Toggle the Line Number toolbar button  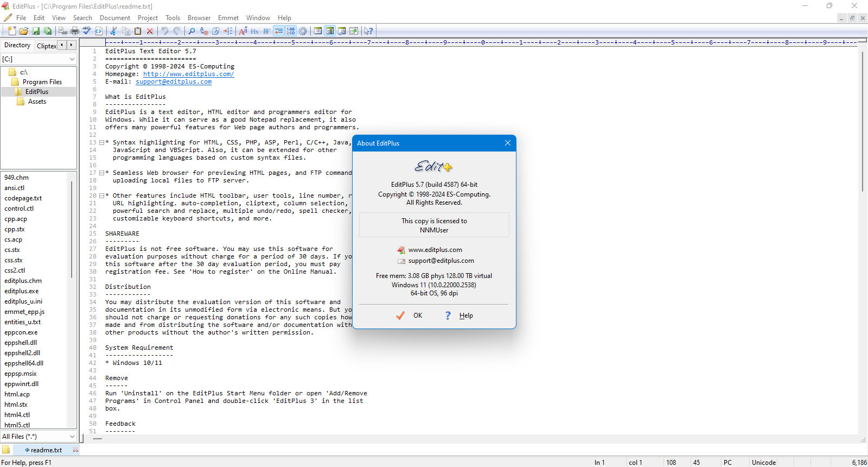coord(291,31)
